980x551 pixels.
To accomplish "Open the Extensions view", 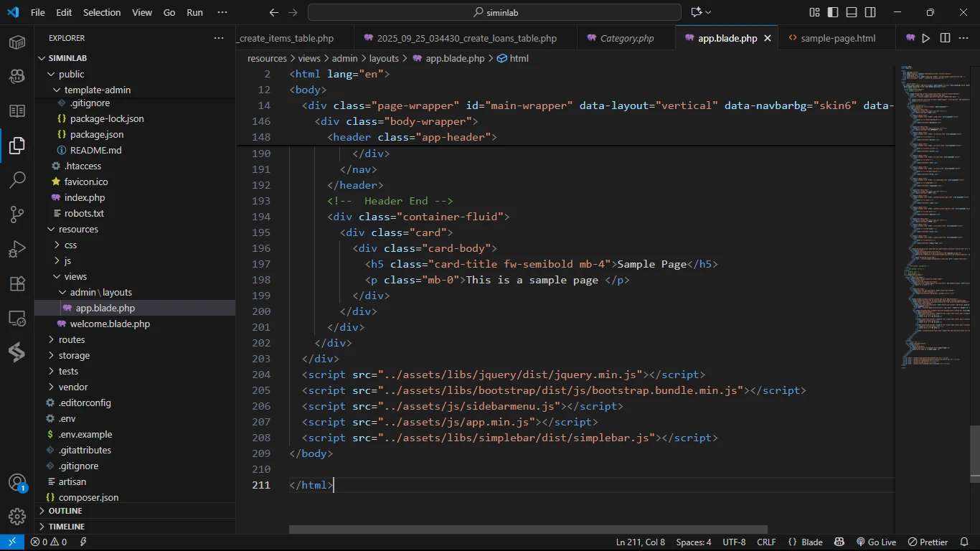I will pos(17,283).
